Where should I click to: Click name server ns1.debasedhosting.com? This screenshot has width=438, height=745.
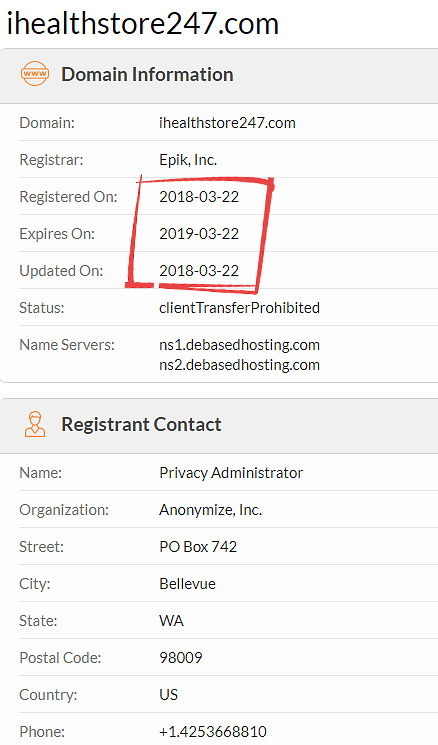(239, 345)
